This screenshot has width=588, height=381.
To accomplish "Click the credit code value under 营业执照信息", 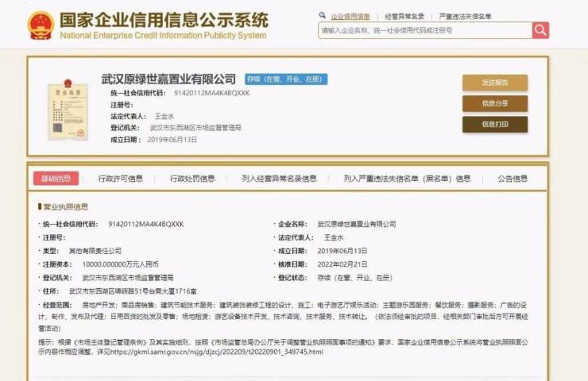I will pos(146,224).
